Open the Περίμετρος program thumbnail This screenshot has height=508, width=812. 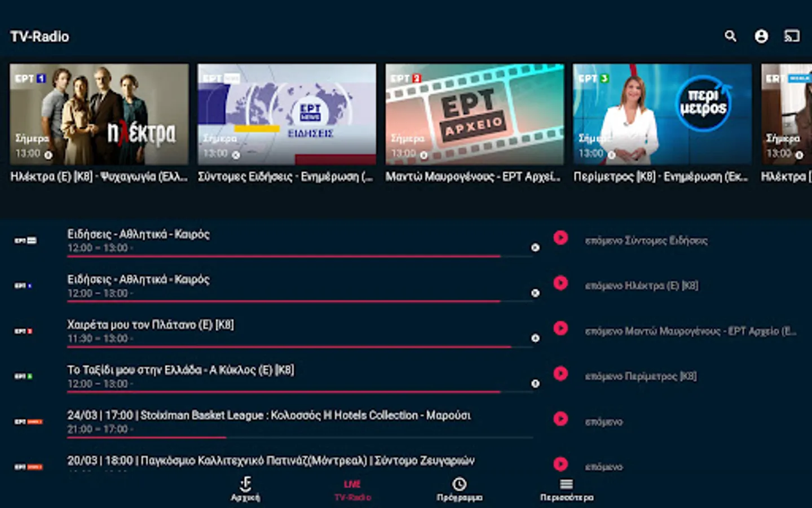coord(661,113)
